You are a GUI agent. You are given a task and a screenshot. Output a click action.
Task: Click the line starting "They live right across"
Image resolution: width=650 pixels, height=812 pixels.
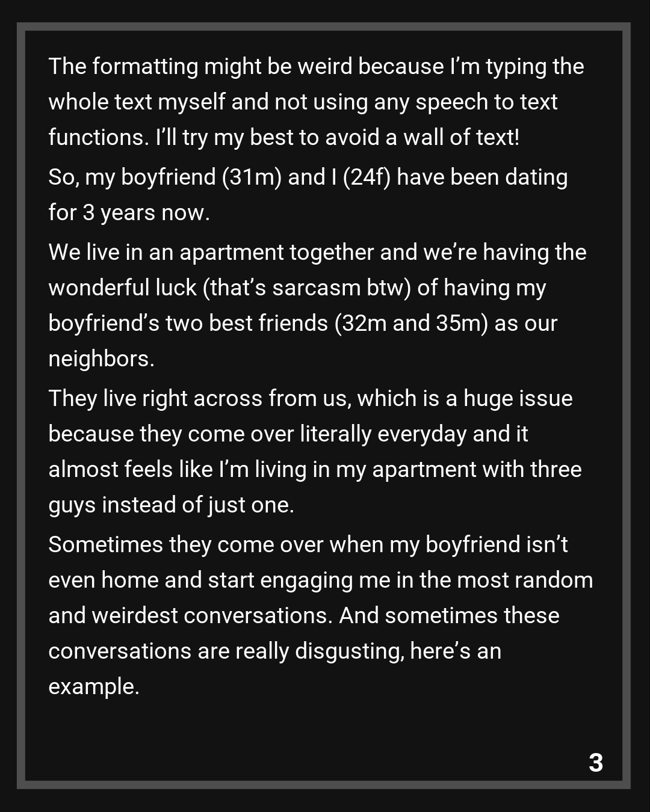(x=310, y=399)
